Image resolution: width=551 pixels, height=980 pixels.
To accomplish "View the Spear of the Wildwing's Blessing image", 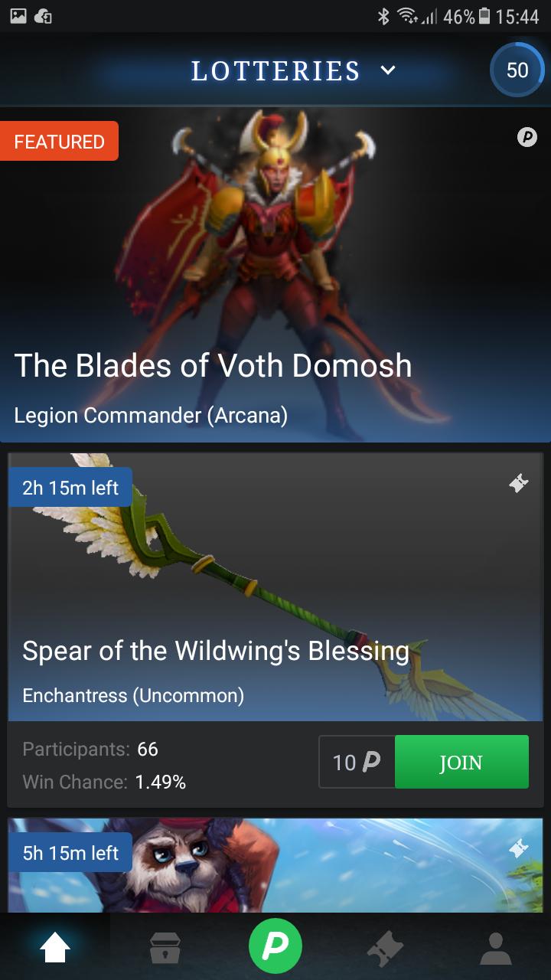I will [x=275, y=587].
